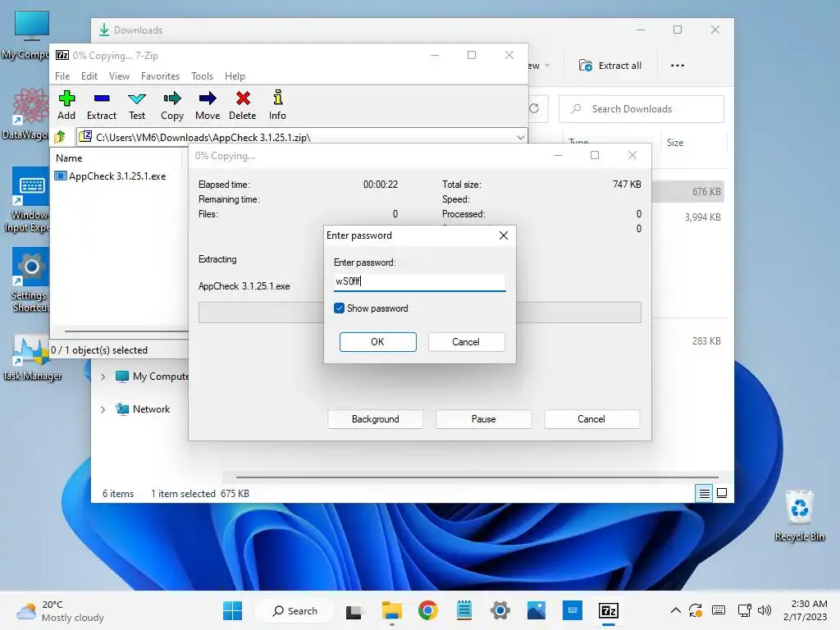Open Task View on the taskbar

(354, 610)
